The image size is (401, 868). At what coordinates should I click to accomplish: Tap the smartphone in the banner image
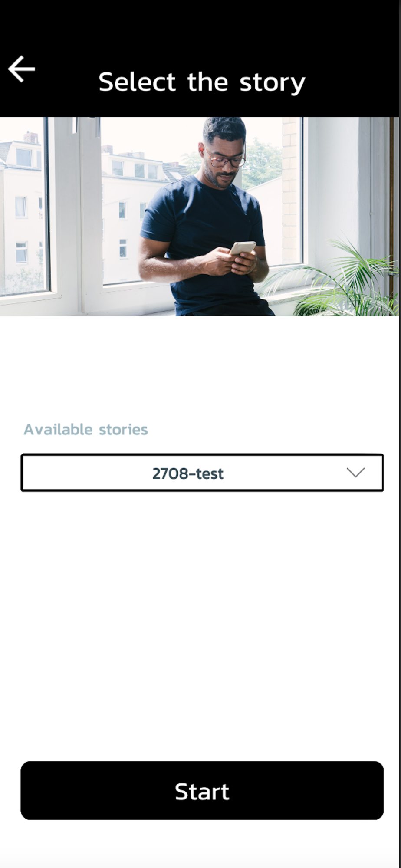click(x=242, y=249)
